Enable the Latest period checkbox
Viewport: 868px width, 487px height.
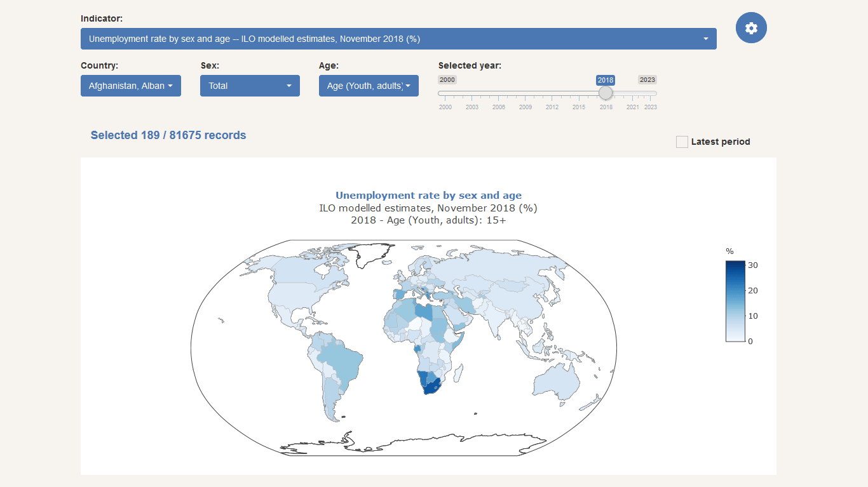tap(682, 142)
